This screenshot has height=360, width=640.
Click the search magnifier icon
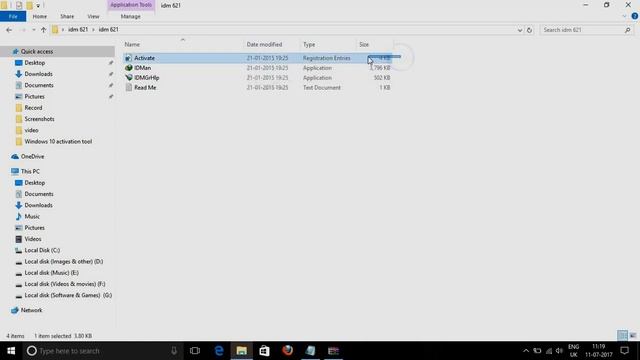627,30
